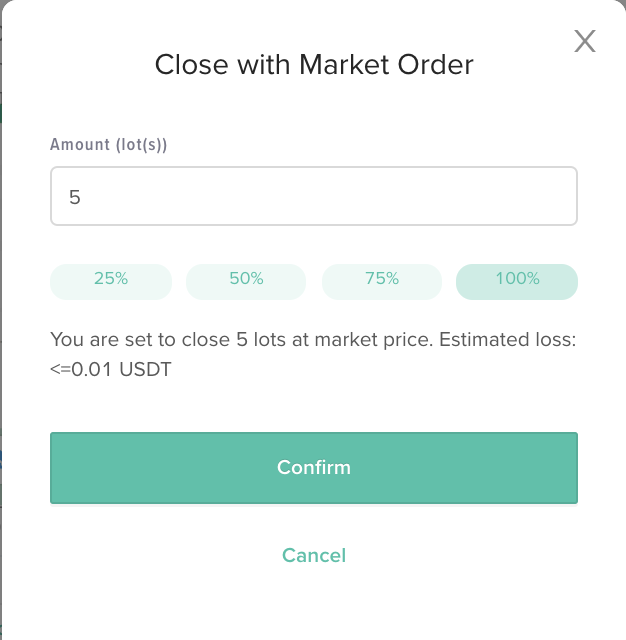Click the green Confirm button
626x640 pixels.
[x=313, y=468]
